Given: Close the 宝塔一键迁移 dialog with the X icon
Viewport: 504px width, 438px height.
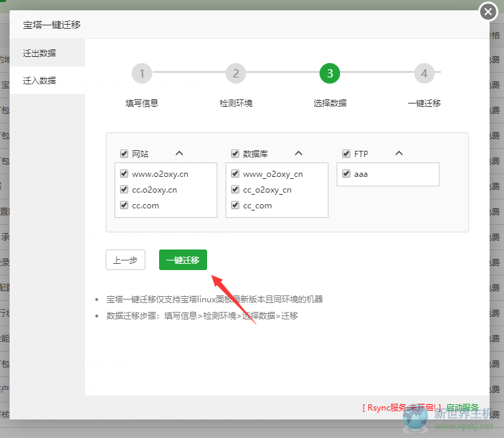Looking at the screenshot, I should [488, 12].
